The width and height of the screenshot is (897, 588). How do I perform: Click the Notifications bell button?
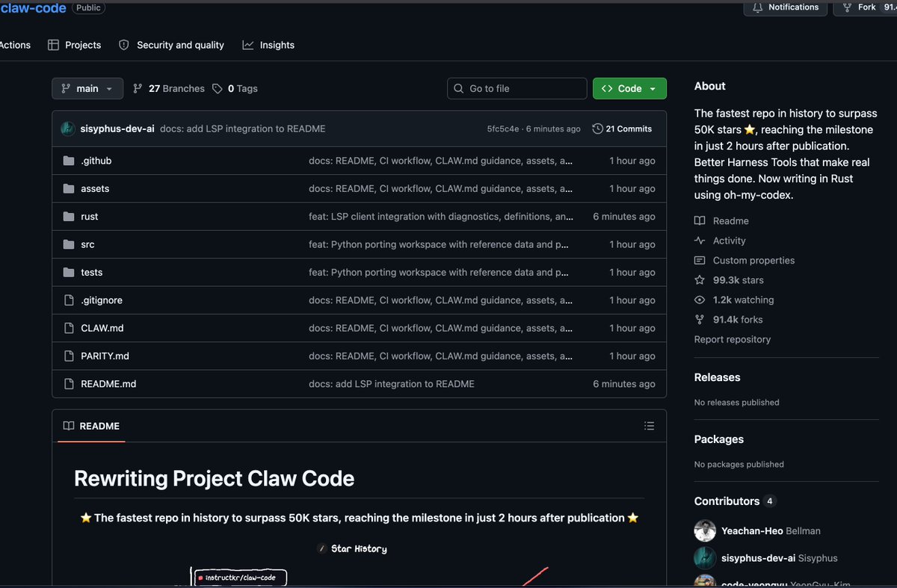click(x=786, y=7)
